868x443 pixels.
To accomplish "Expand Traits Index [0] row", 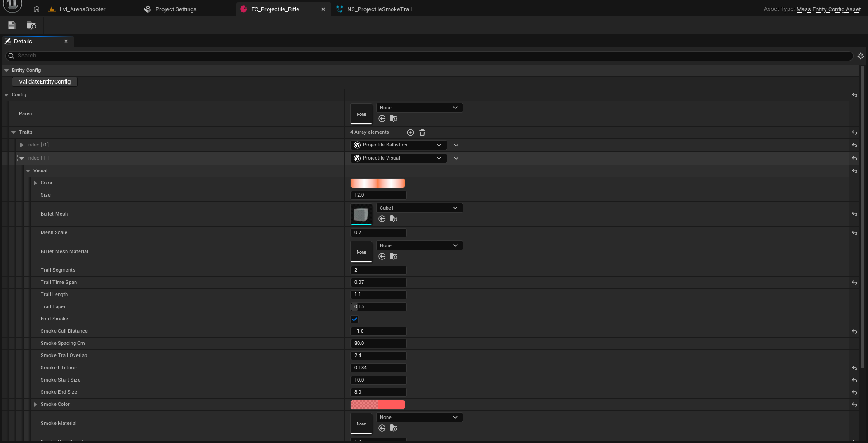I will 21,145.
